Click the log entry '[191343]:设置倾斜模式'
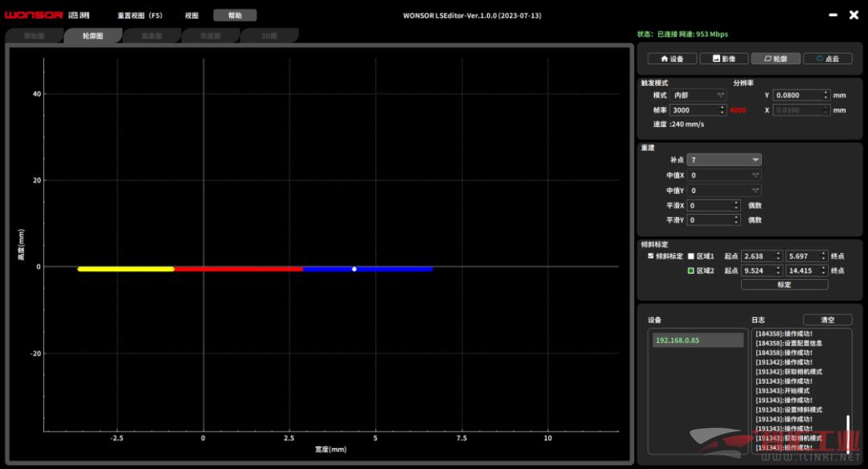The width and height of the screenshot is (868, 469). pyautogui.click(x=789, y=409)
